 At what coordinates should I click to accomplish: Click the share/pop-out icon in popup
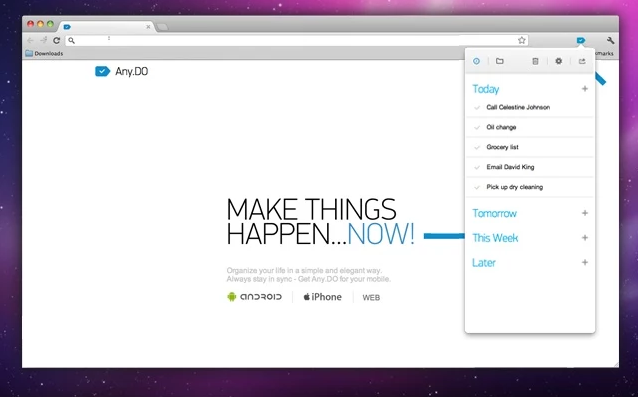[x=582, y=61]
